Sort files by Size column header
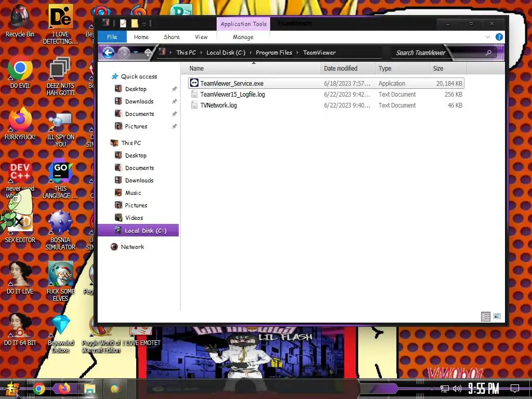532x399 pixels. pyautogui.click(x=448, y=68)
